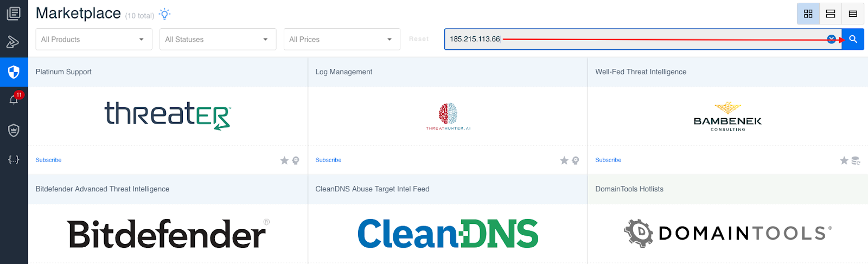868x264 pixels.
Task: Click the Reset filters button
Action: [419, 39]
